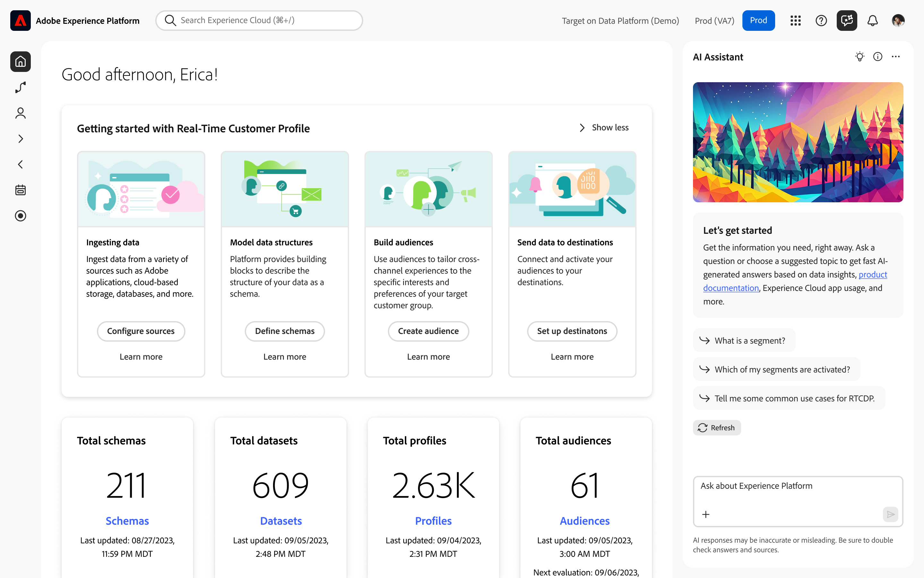
Task: Focus the Ask about Experience Platform field
Action: [798, 502]
